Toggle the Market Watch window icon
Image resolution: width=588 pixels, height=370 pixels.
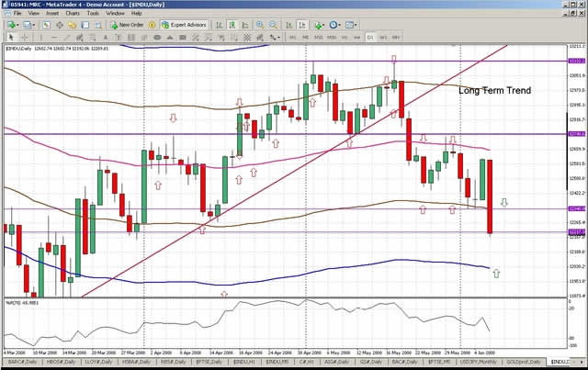click(46, 25)
